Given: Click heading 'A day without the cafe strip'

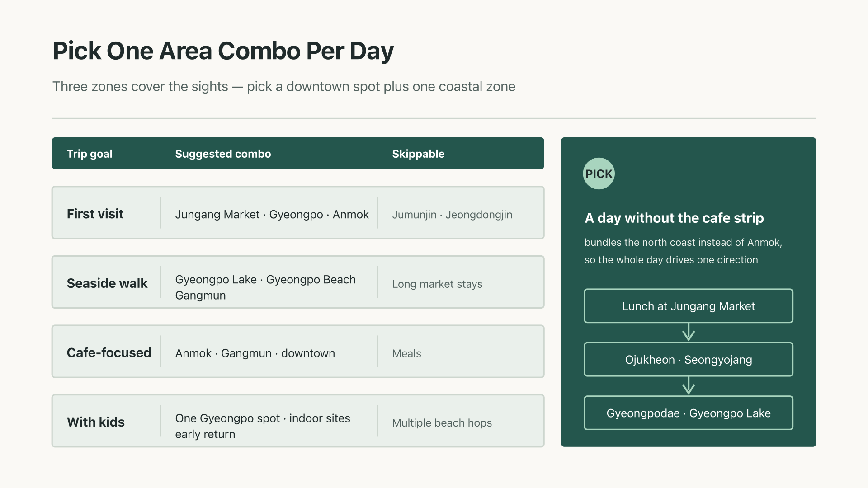Looking at the screenshot, I should tap(674, 218).
